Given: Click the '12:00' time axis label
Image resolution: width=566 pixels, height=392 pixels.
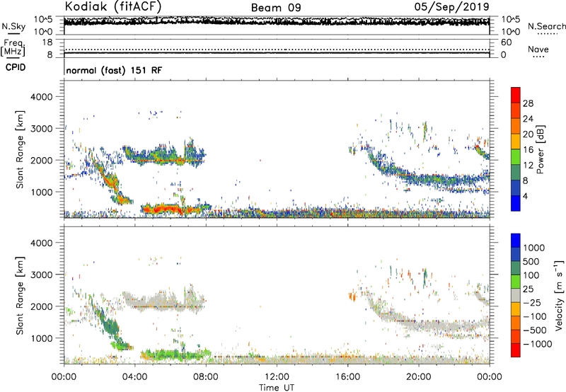Looking at the screenshot, I should coord(277,377).
